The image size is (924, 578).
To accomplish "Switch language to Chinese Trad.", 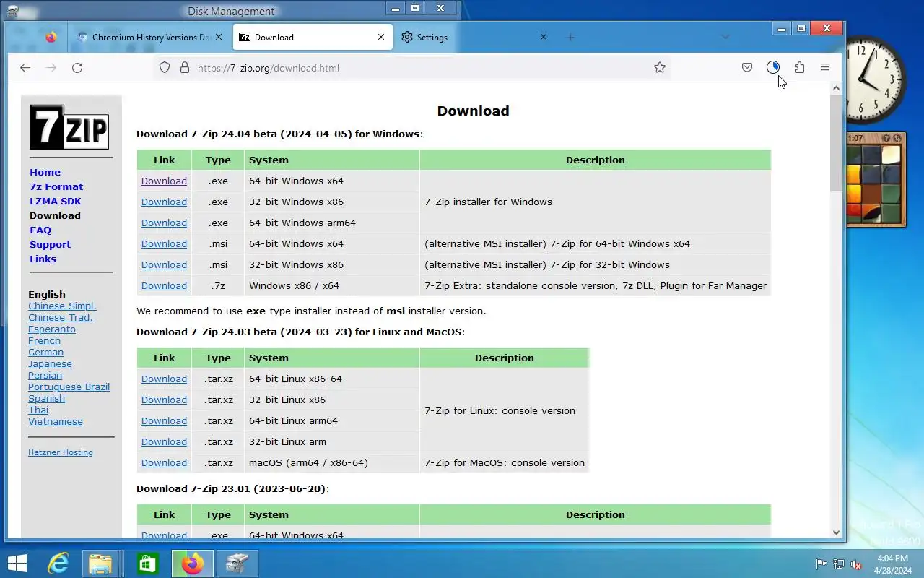I will coord(61,317).
